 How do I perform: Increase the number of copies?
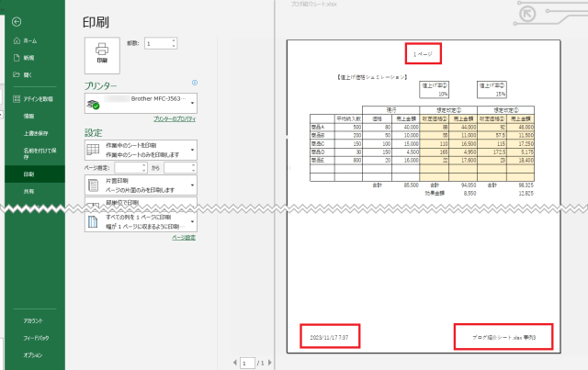coord(174,40)
